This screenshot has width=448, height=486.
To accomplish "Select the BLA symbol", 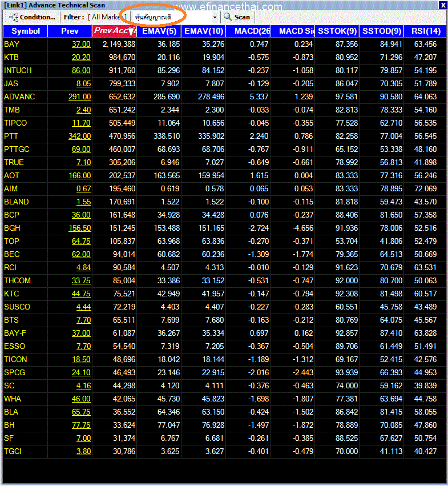I will tap(11, 412).
